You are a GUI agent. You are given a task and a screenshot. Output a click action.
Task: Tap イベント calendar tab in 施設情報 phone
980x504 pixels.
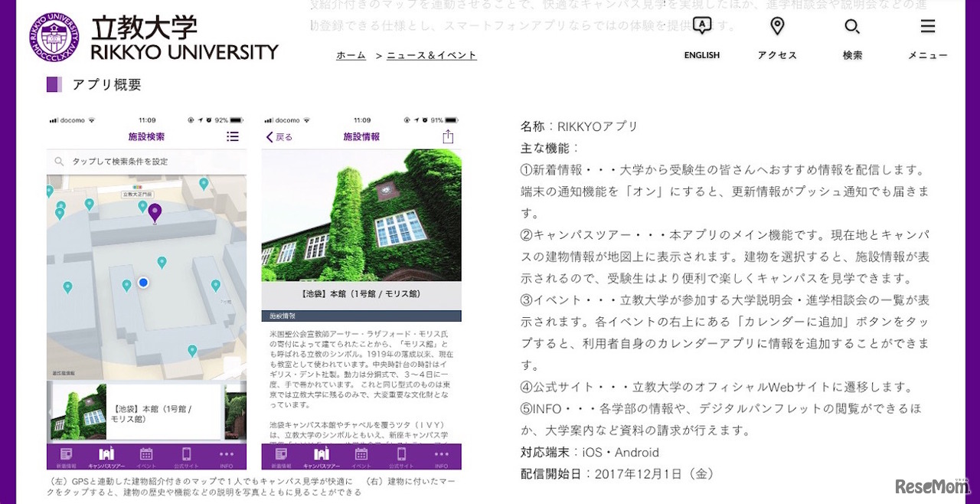tap(361, 457)
